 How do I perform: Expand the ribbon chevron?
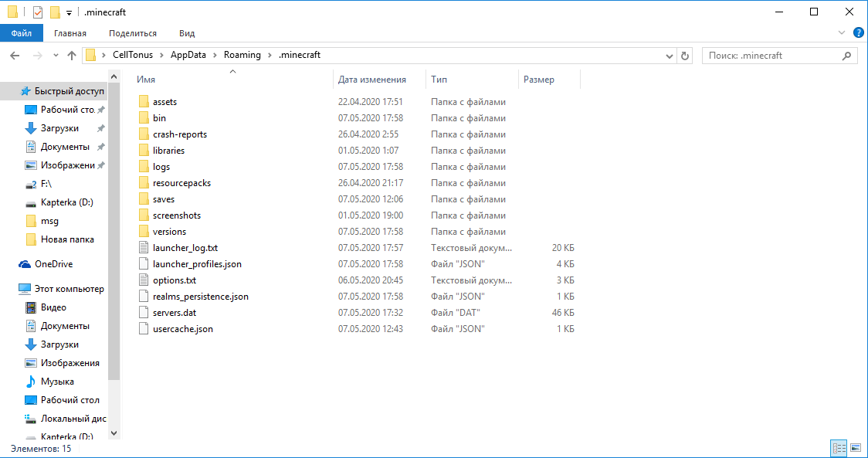842,32
